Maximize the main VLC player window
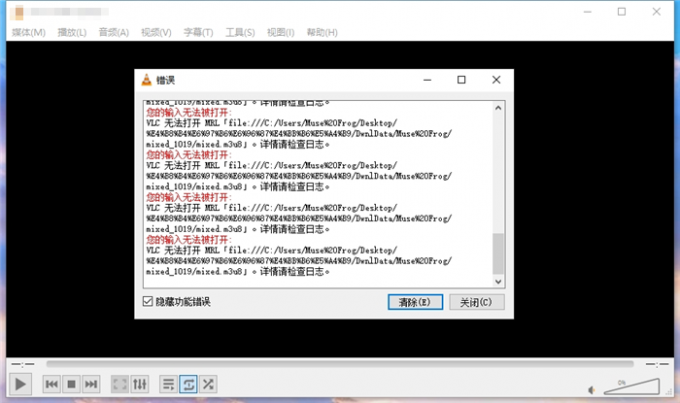Image resolution: width=680 pixels, height=403 pixels. coord(622,12)
